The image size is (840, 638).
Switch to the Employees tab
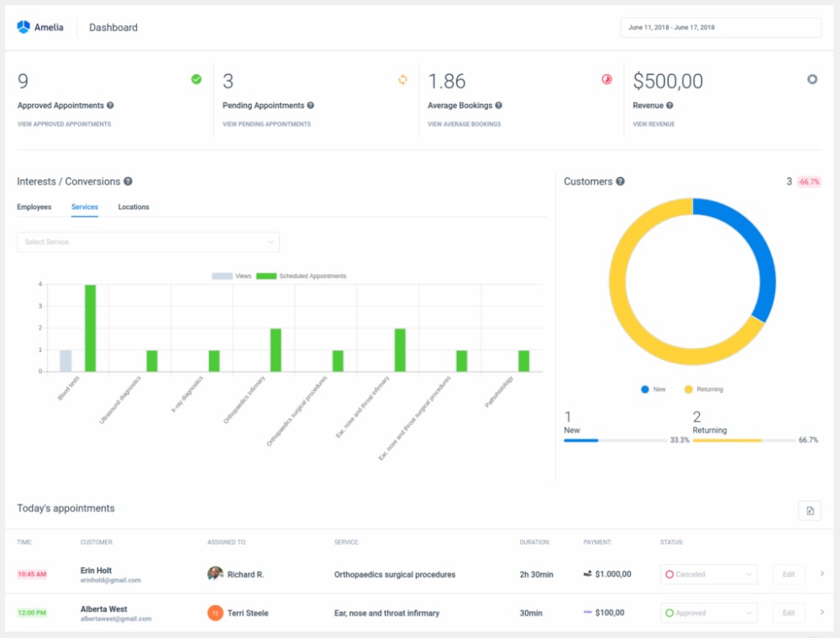34,207
